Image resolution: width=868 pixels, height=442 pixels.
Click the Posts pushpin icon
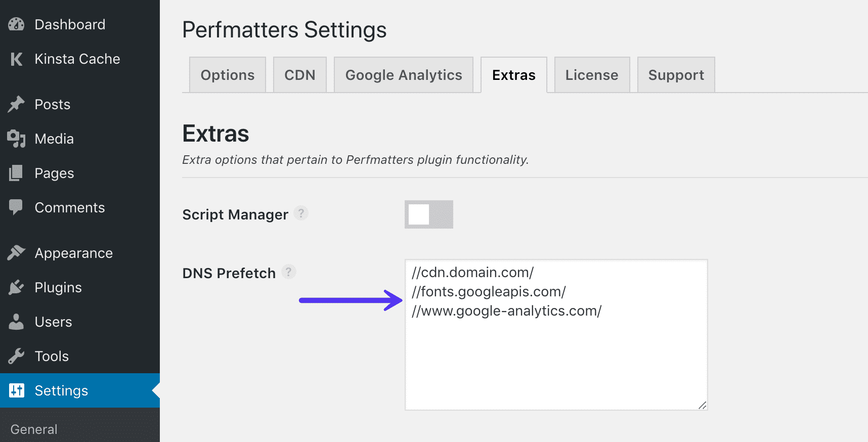[16, 104]
